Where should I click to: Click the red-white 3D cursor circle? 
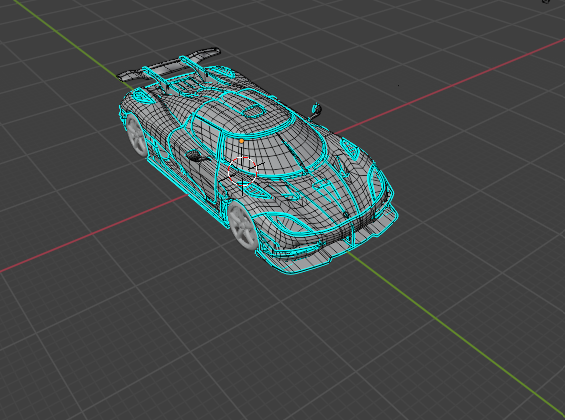click(x=243, y=172)
